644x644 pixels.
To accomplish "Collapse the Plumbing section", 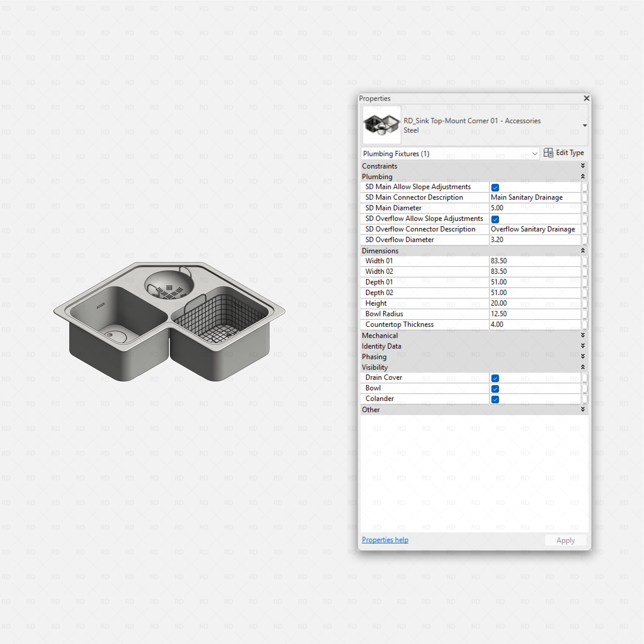I will tap(583, 176).
